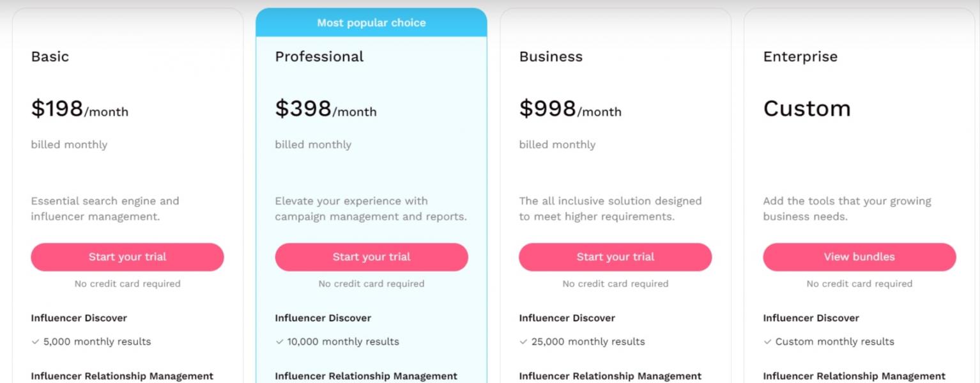
Task: Click the $998/month price
Action: tap(570, 109)
